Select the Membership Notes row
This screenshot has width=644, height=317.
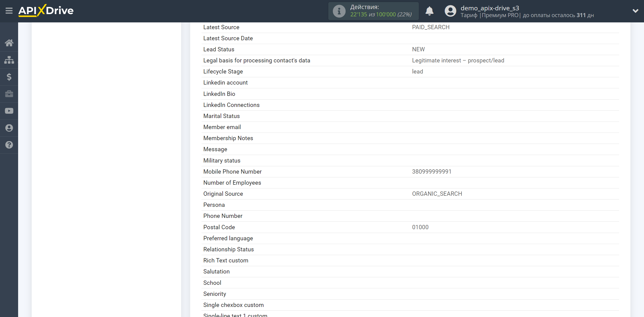(410, 138)
